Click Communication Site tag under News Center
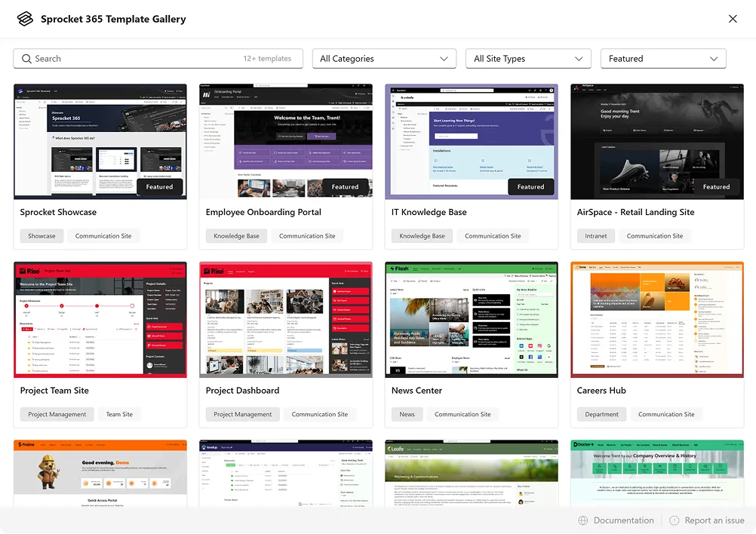 click(463, 415)
